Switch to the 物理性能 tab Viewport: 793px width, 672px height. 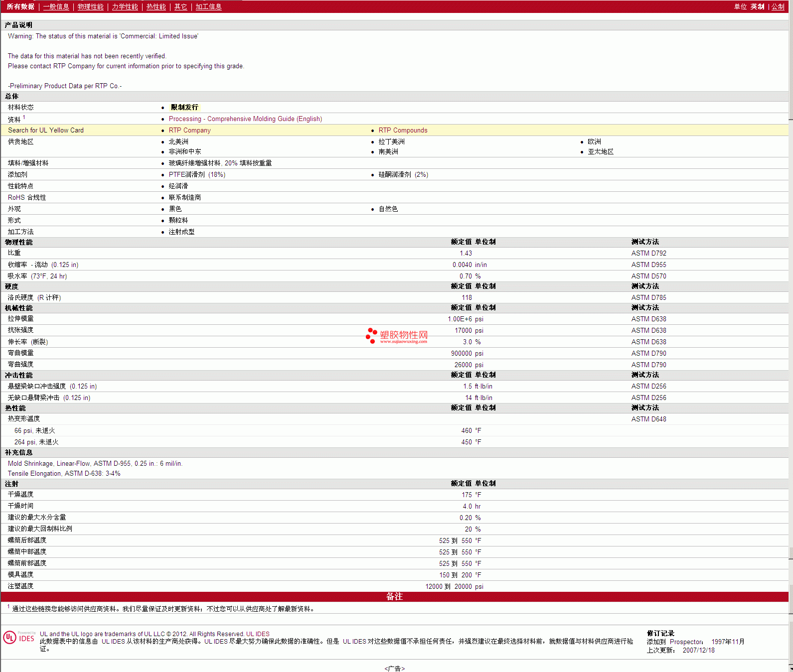(x=90, y=6)
